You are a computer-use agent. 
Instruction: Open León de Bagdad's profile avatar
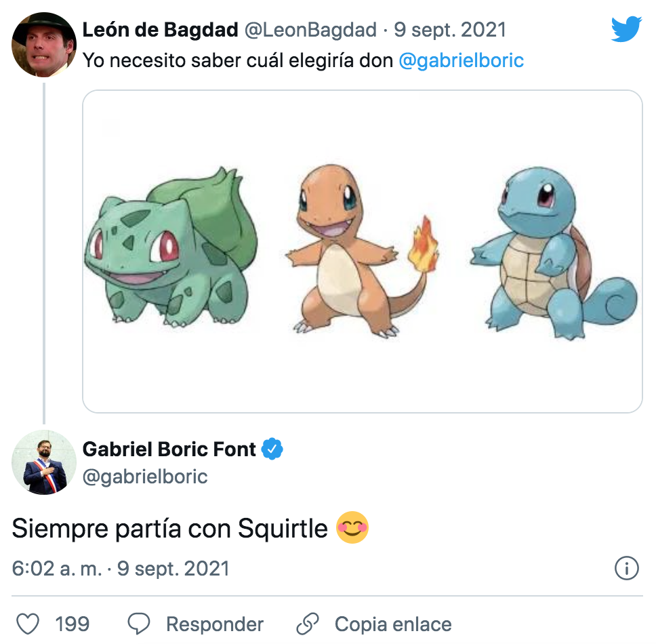(44, 45)
